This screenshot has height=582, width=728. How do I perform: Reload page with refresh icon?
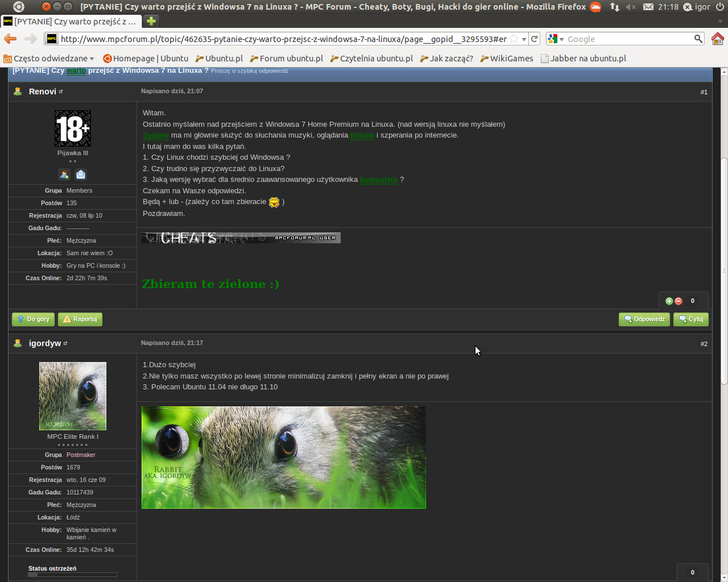534,39
